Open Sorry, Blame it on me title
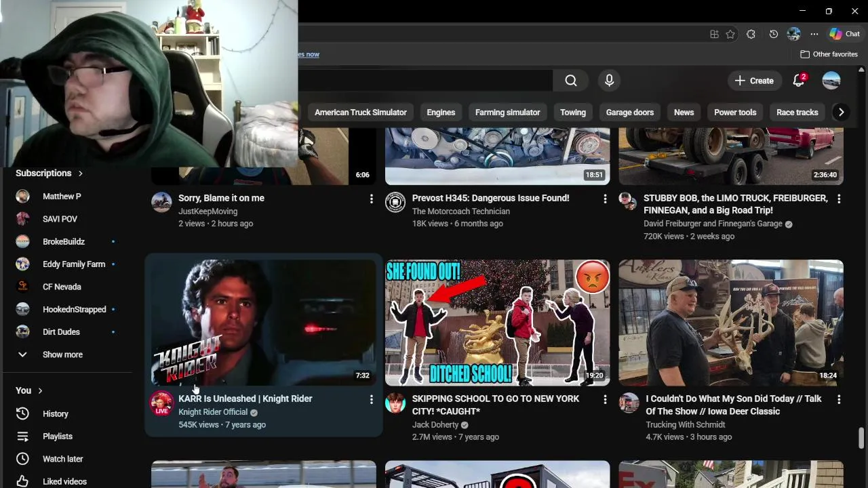Viewport: 868px width, 488px height. pos(221,198)
